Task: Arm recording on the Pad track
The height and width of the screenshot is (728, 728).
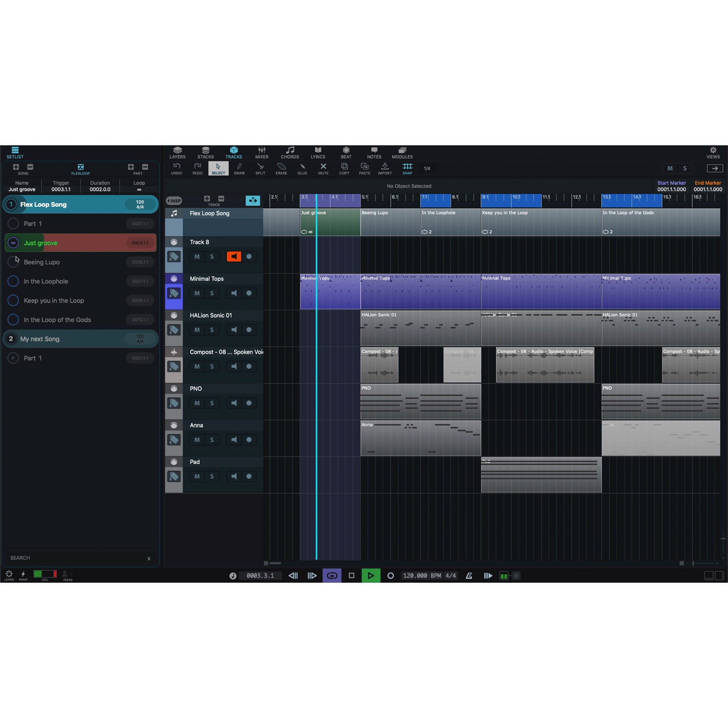Action: 249,476
